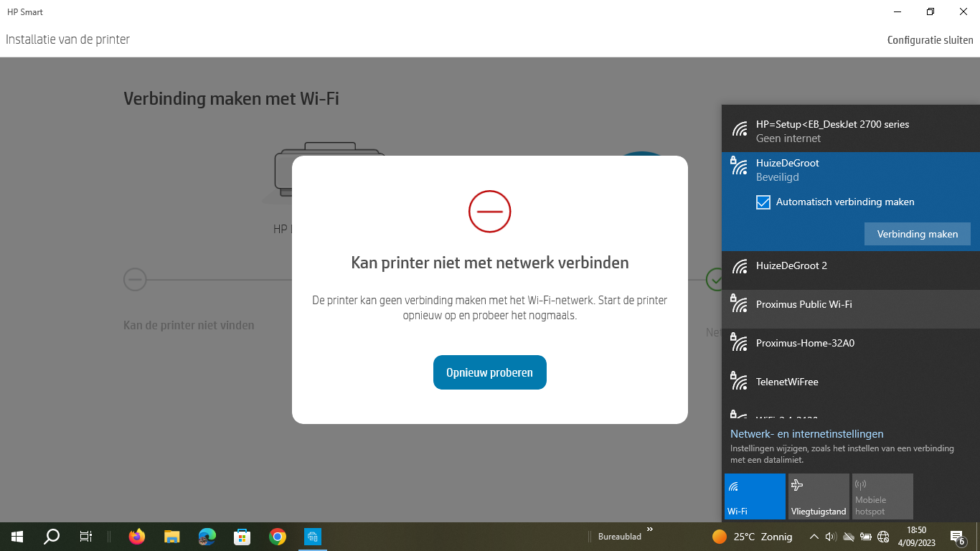Click the battery status tray icon
The width and height of the screenshot is (980, 551).
[866, 537]
